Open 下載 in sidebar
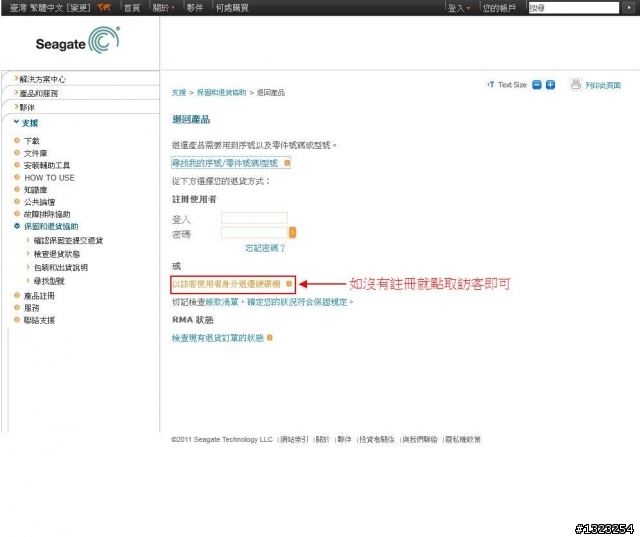 pyautogui.click(x=31, y=141)
